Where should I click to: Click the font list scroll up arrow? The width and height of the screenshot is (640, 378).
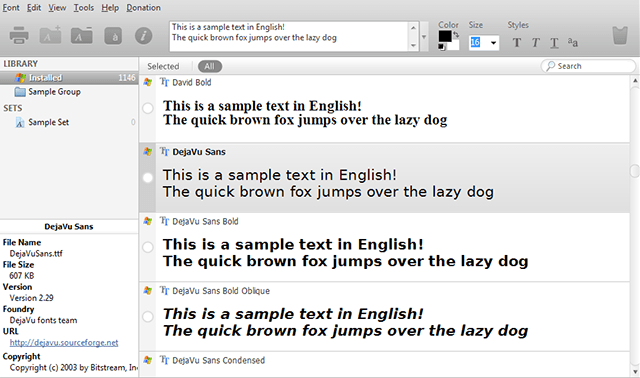[x=635, y=80]
